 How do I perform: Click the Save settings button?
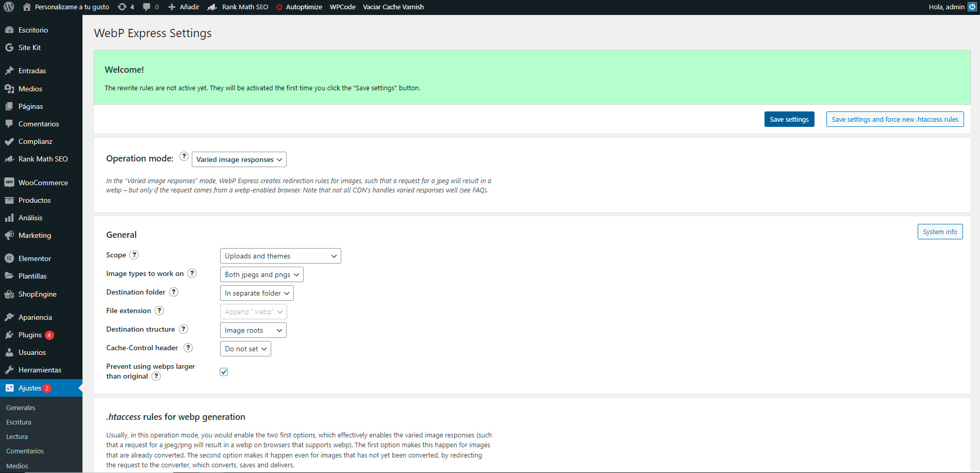[789, 119]
